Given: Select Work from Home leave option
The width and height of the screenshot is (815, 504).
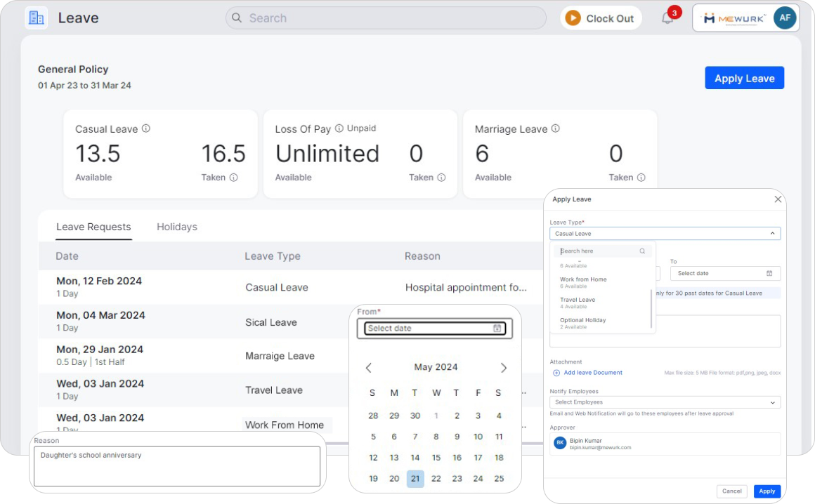Looking at the screenshot, I should 583,279.
